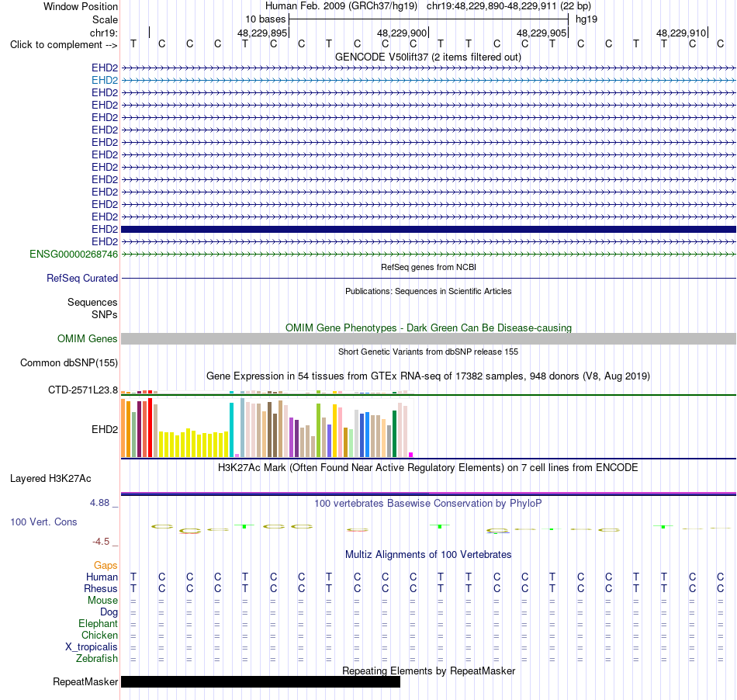737x700 pixels.
Task: Select the Human alignment row label
Action: pos(102,577)
